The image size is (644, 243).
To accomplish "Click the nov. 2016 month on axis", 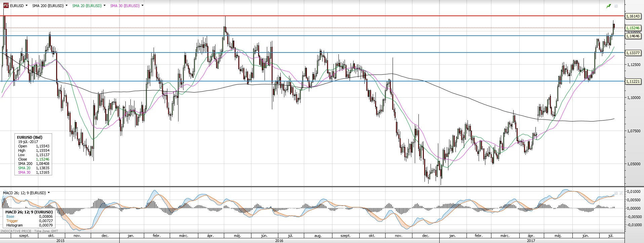I will 399,236.
